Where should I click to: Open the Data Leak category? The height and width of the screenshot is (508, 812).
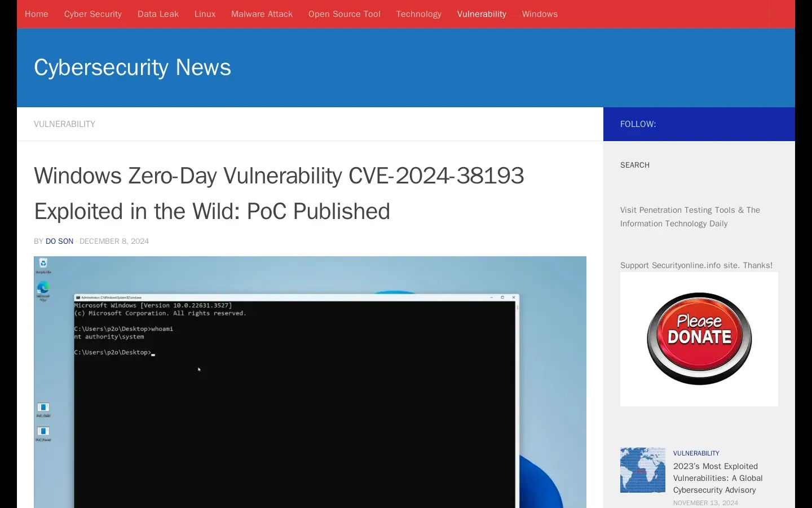158,14
